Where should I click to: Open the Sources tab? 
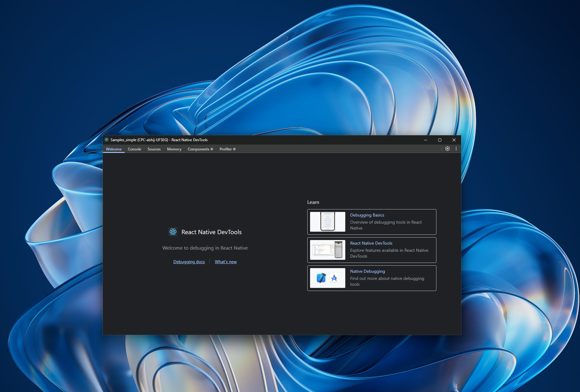point(154,149)
